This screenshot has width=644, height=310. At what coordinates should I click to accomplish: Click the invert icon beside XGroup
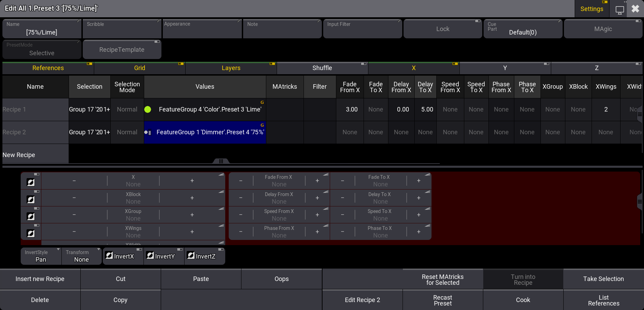31,216
